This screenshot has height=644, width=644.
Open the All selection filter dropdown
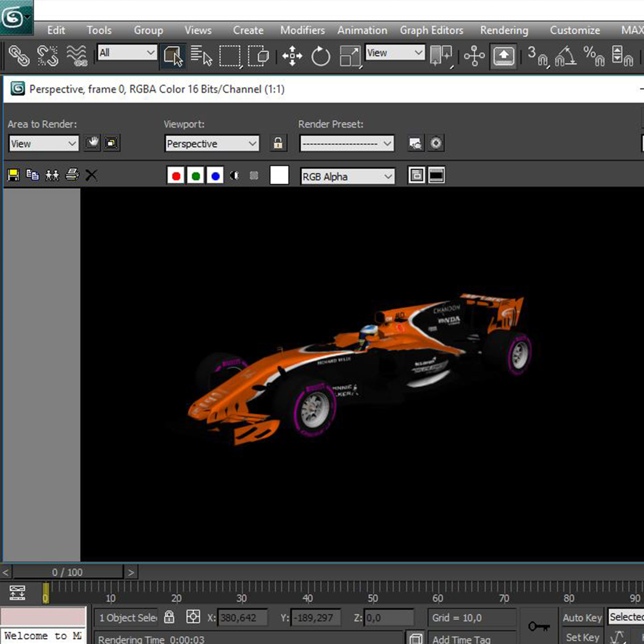click(x=127, y=53)
